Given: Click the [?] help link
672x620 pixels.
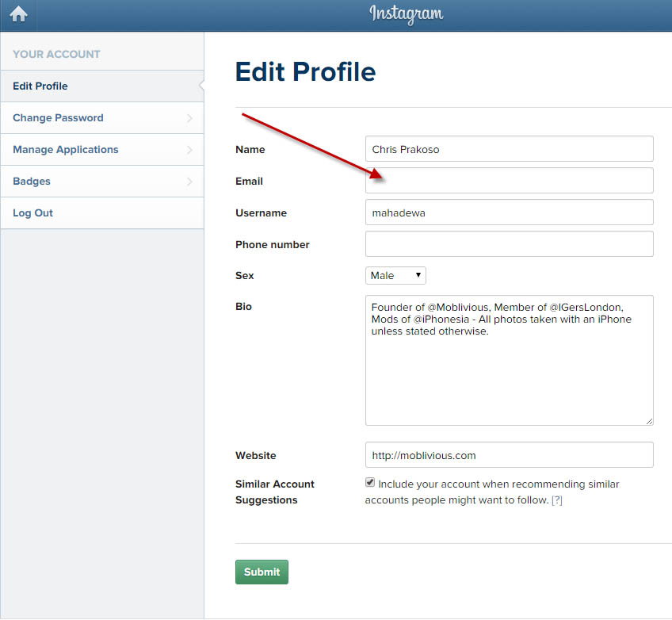Looking at the screenshot, I should coord(557,500).
